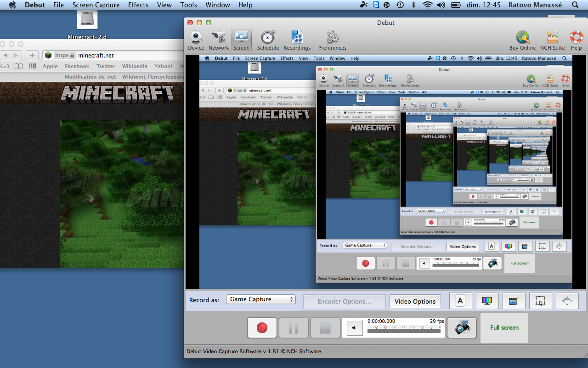The image size is (588, 368).
Task: Choose the screen region selection tool icon
Action: (x=540, y=301)
